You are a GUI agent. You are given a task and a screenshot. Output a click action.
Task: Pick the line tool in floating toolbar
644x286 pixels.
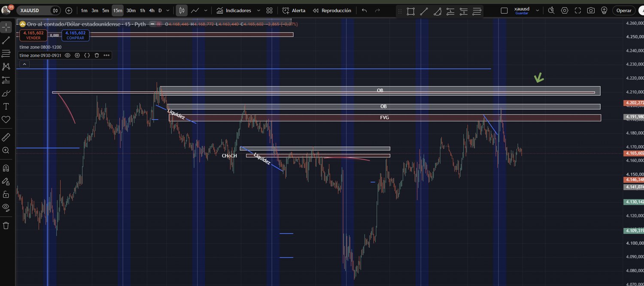point(424,12)
